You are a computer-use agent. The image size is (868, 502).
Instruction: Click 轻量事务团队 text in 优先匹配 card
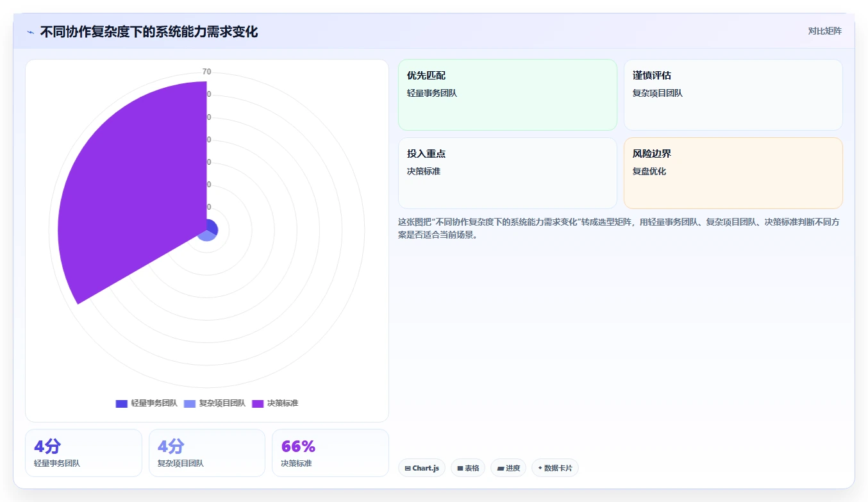(x=432, y=93)
